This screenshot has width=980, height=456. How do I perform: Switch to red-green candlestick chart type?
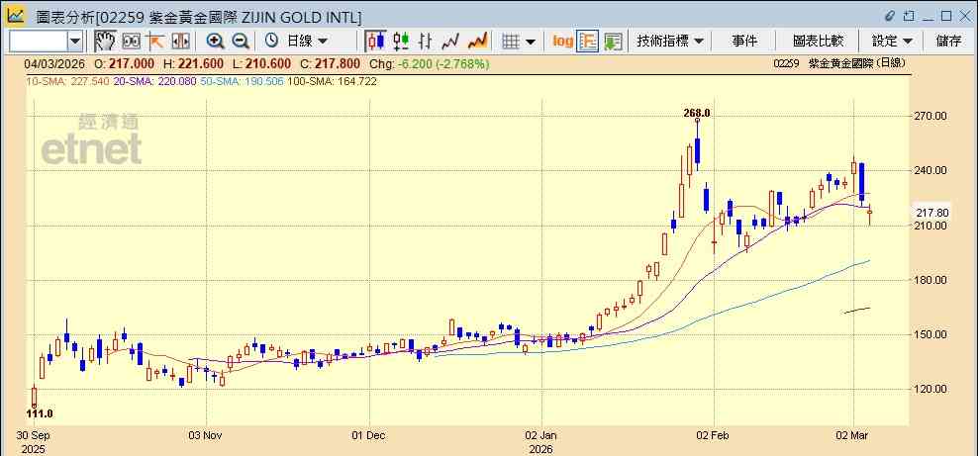pos(401,42)
